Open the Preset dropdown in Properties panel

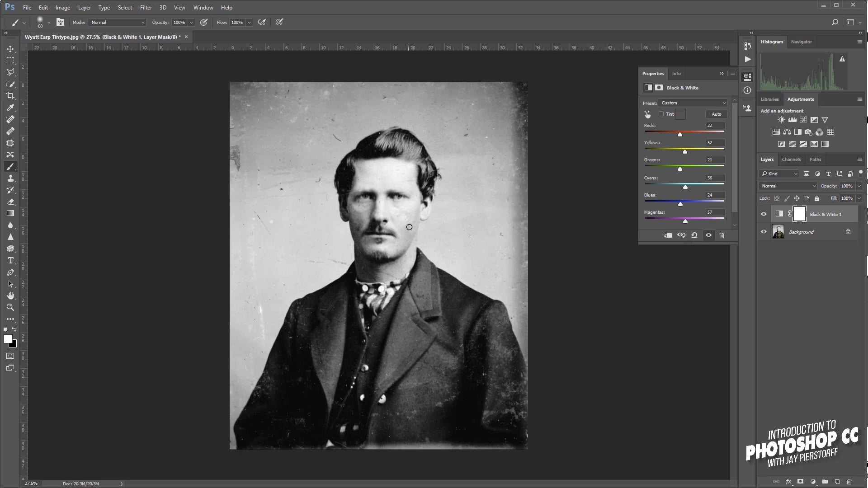pos(693,103)
